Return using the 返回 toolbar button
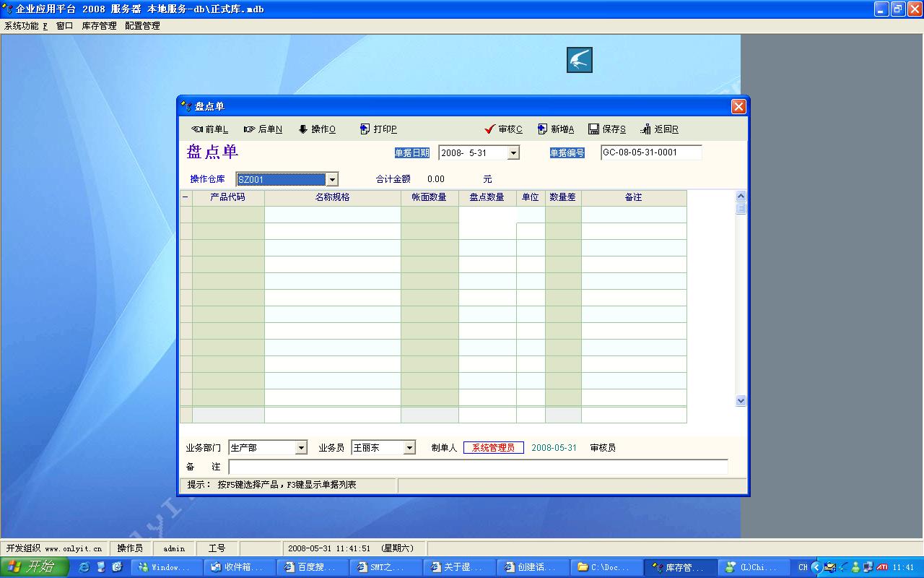Screen dimensions: 924x578 (659, 129)
